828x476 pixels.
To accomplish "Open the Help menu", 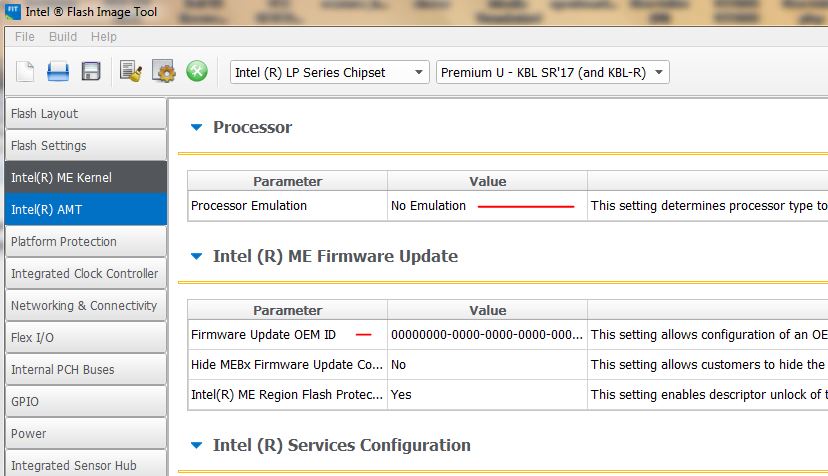I will coord(104,37).
